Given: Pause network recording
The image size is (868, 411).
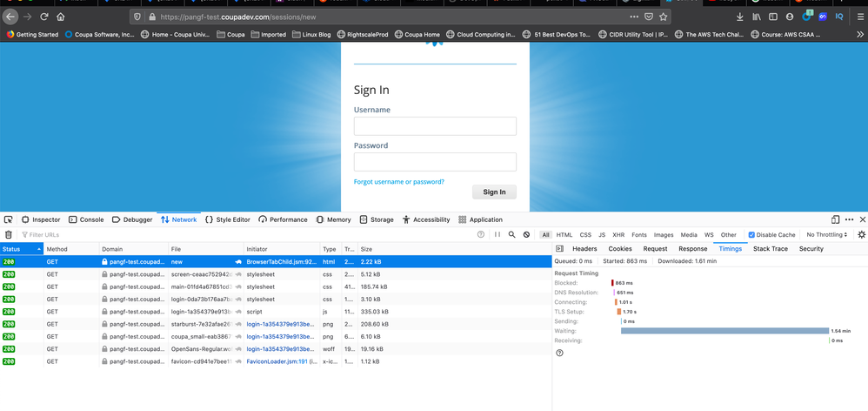Looking at the screenshot, I should tap(497, 235).
